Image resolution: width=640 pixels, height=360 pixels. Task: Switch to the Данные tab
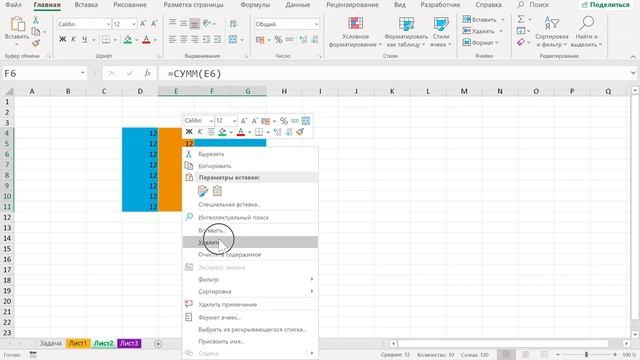pos(298,5)
